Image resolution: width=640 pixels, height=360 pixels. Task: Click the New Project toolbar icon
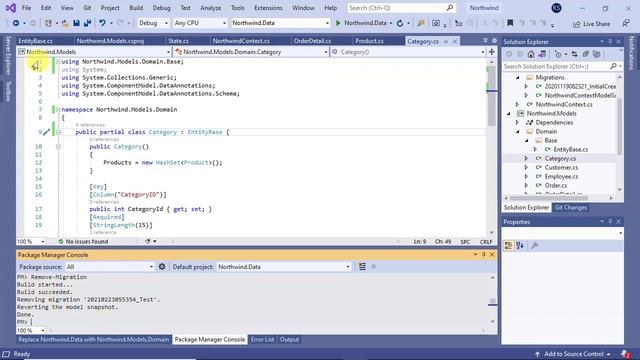pos(48,23)
